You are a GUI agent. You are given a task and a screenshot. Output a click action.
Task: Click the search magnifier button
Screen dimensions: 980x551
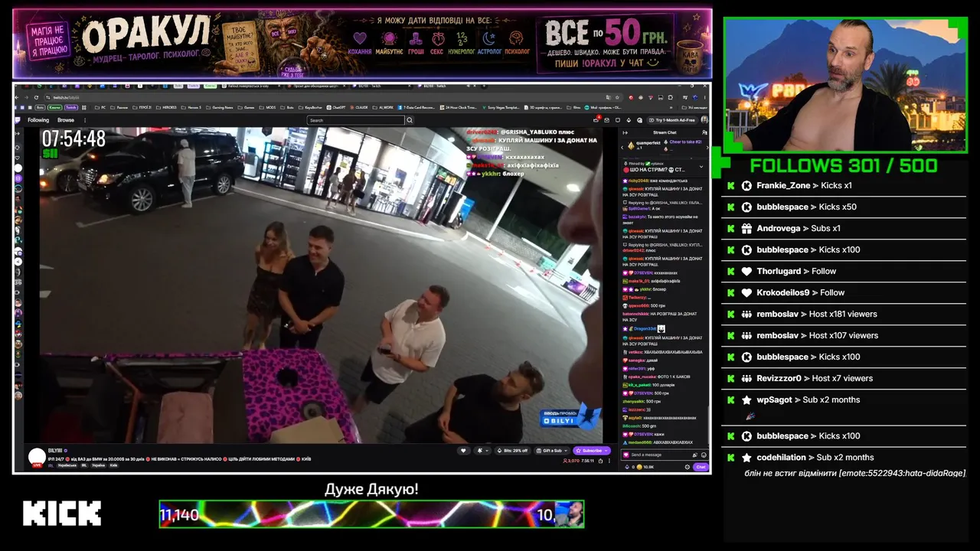[410, 120]
